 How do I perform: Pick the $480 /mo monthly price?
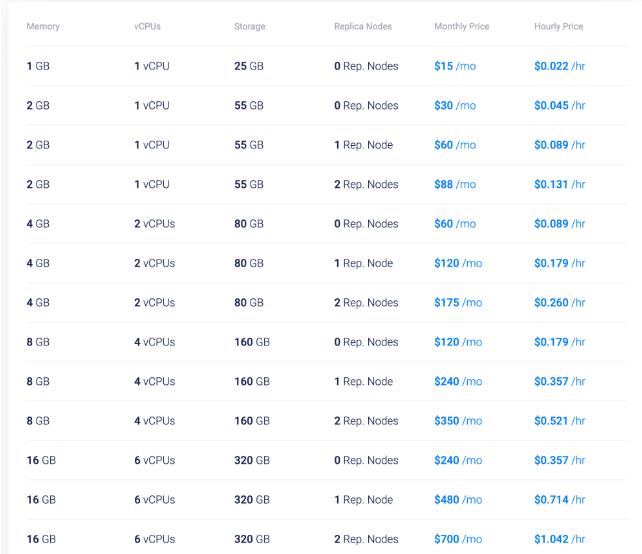[458, 500]
